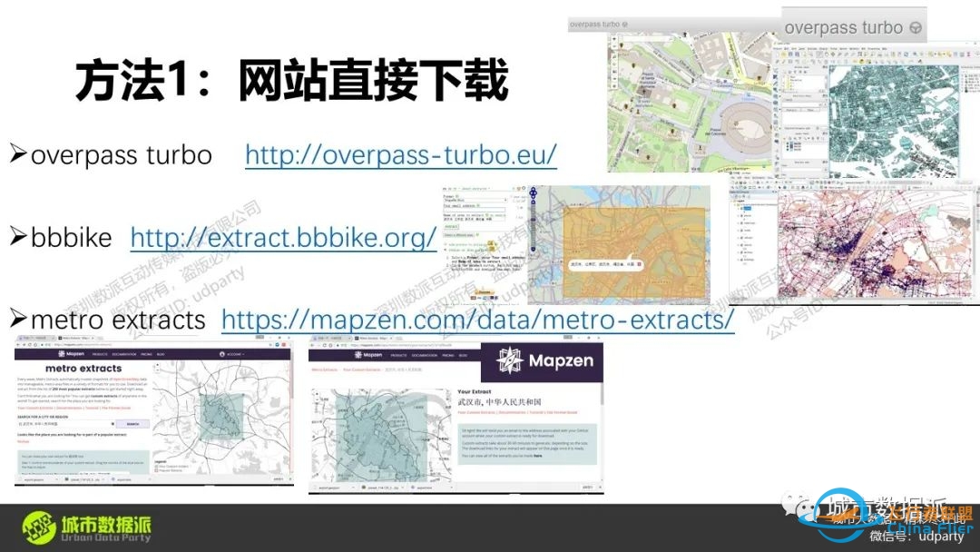The image size is (980, 552).
Task: Click the browser back arrow in metro extracts screenshot
Action: [x=18, y=344]
